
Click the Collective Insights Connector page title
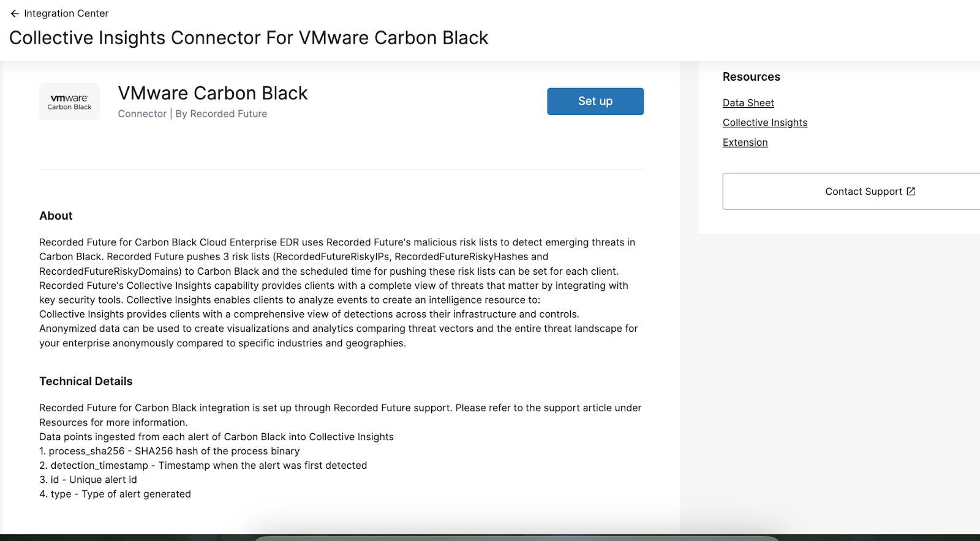(x=249, y=38)
